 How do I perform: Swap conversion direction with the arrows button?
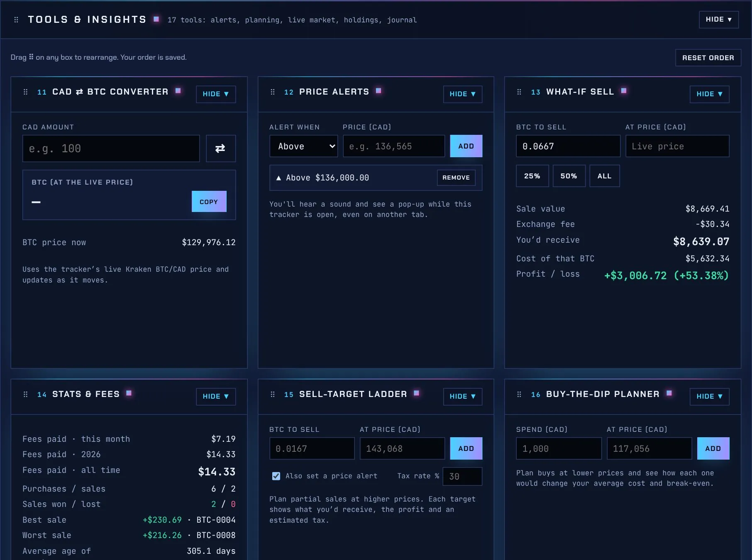220,148
